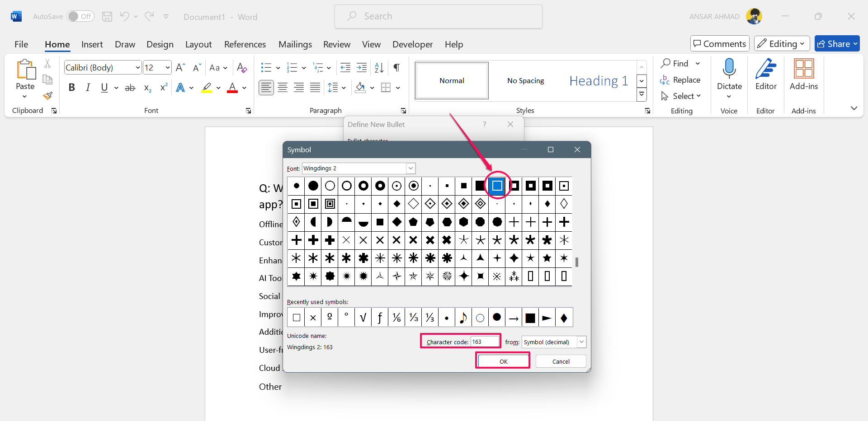Open the from Symbol (decimal) dropdown

(581, 342)
